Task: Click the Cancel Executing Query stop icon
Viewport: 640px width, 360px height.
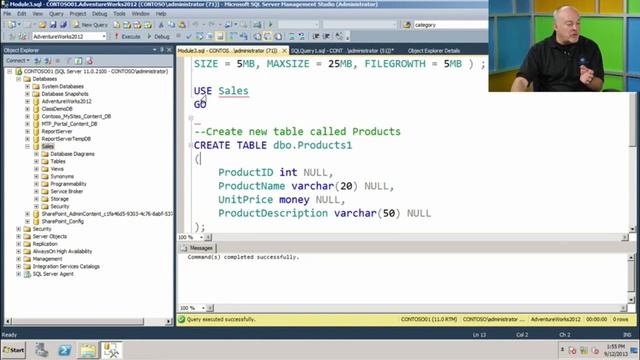Action: click(x=178, y=36)
